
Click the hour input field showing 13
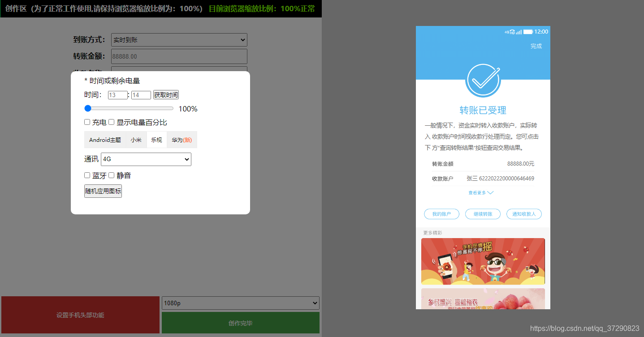(x=118, y=95)
